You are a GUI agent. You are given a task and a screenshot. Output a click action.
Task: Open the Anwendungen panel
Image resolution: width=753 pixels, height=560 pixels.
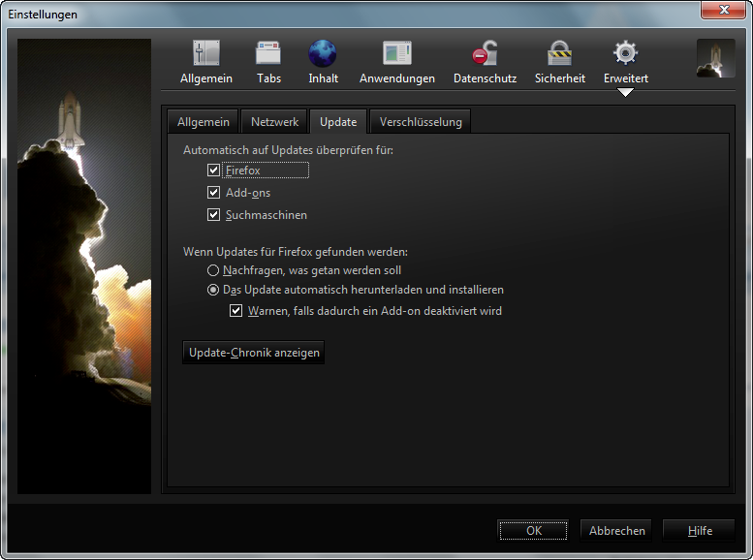(397, 62)
